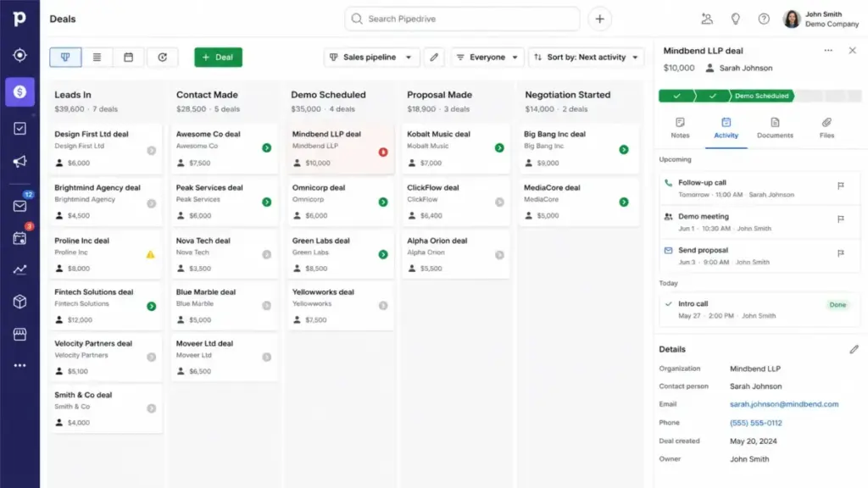Screen dimensions: 868x488
Task: Click second completed stage in progress bar
Action: click(x=712, y=96)
